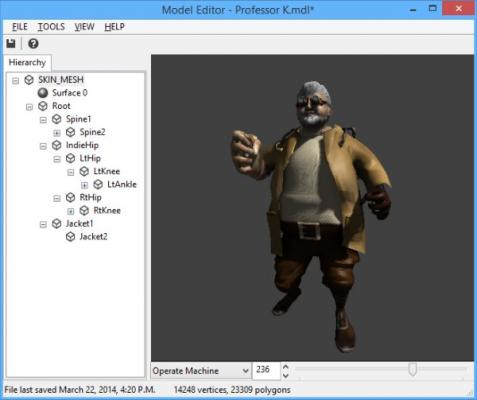Viewport: 477px width, 400px height.
Task: Expand the RtKnee tree node
Action: click(x=71, y=211)
